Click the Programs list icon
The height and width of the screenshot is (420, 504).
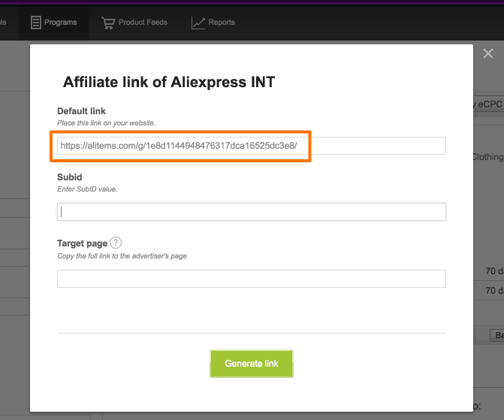[36, 23]
